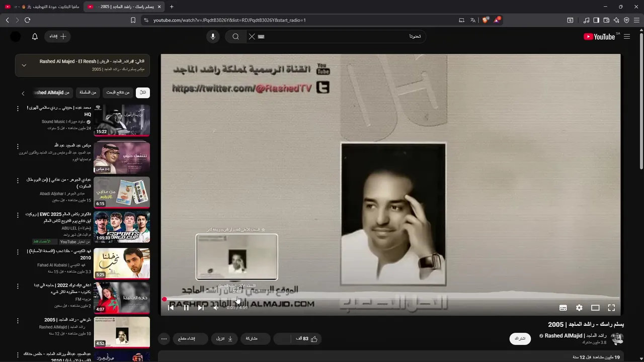Switch to theater mode view

pyautogui.click(x=595, y=308)
